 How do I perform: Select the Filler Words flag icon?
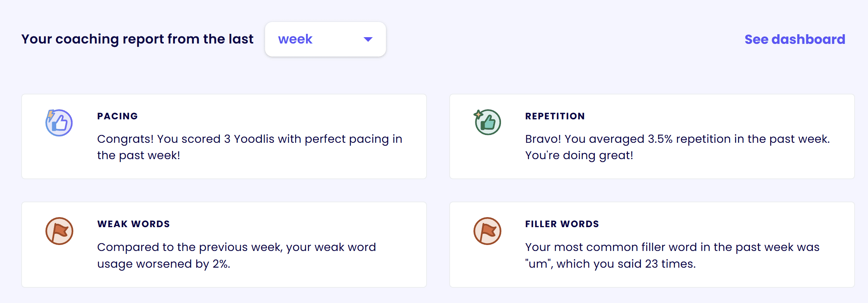point(487,231)
